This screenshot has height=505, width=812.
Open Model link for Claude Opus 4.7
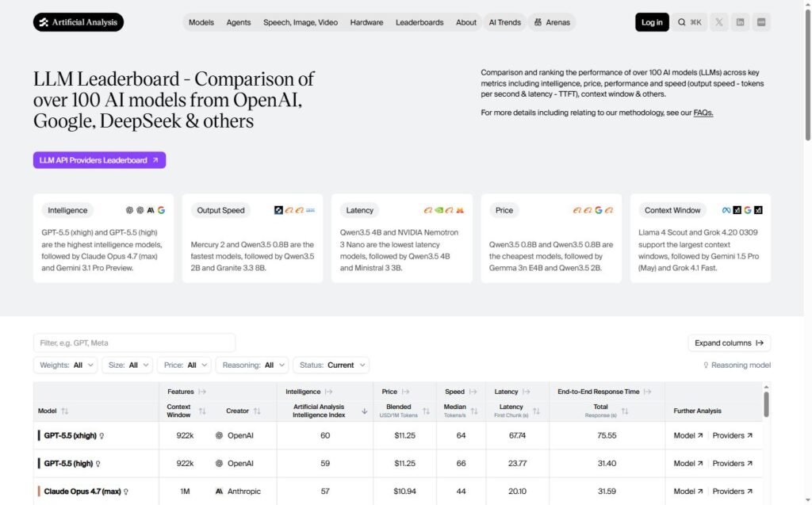pos(688,492)
